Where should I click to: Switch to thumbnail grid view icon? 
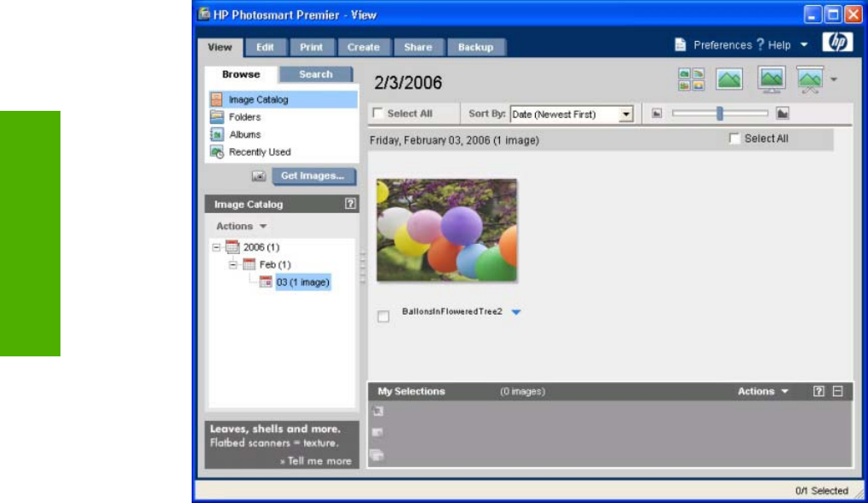pyautogui.click(x=691, y=79)
